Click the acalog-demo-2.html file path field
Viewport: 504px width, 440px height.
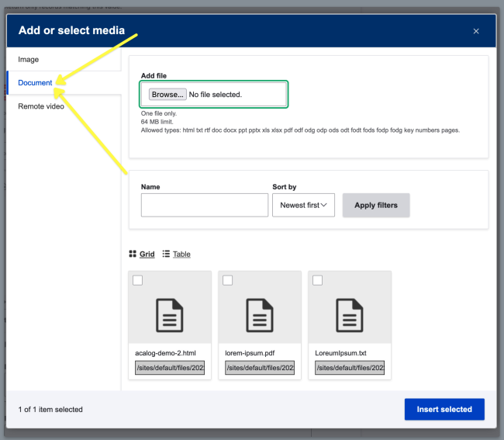170,368
